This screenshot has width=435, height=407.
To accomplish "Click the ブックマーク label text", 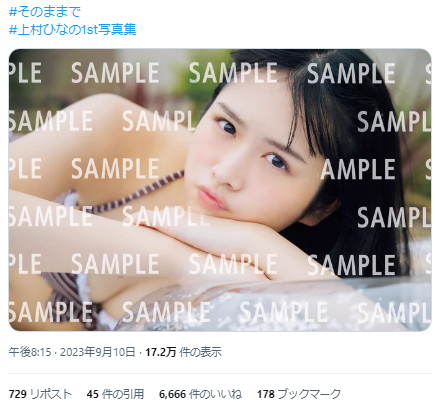I will pos(309,394).
